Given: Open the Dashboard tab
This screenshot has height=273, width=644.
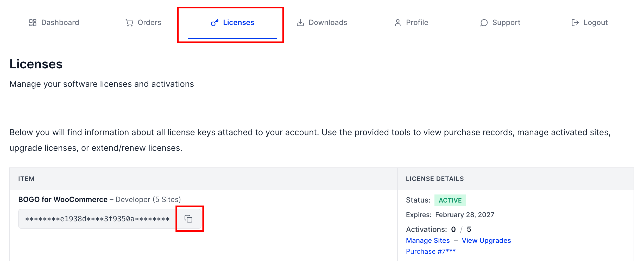Looking at the screenshot, I should 54,23.
